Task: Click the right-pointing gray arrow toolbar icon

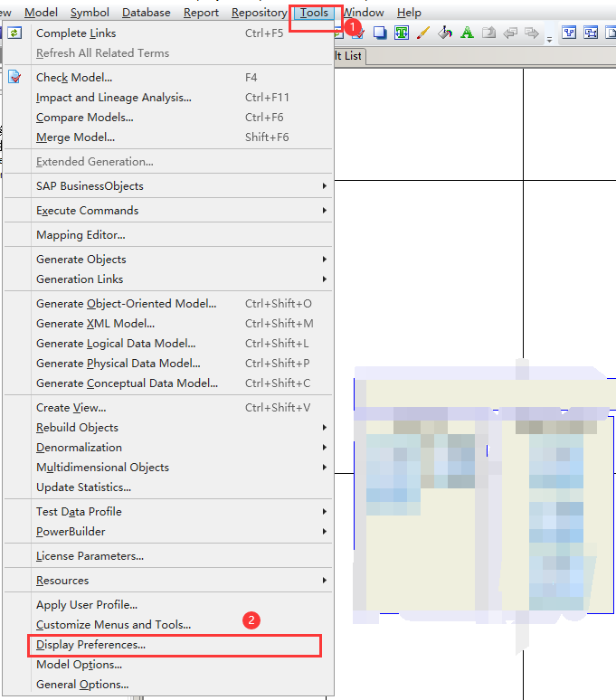Action: coord(532,33)
